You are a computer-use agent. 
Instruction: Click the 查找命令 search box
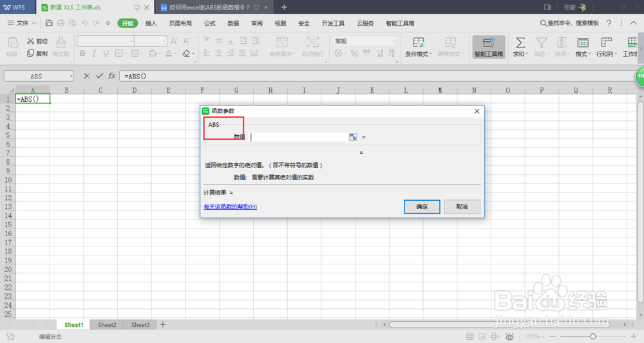tap(569, 23)
